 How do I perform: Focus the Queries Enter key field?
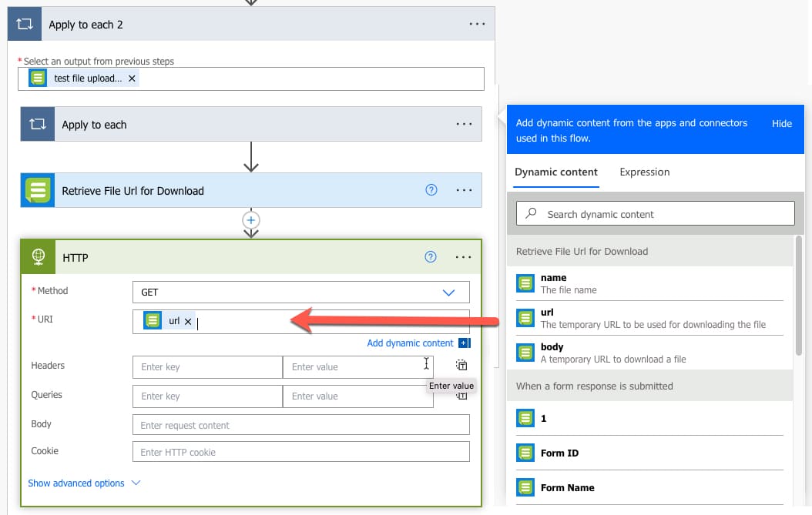pos(208,396)
